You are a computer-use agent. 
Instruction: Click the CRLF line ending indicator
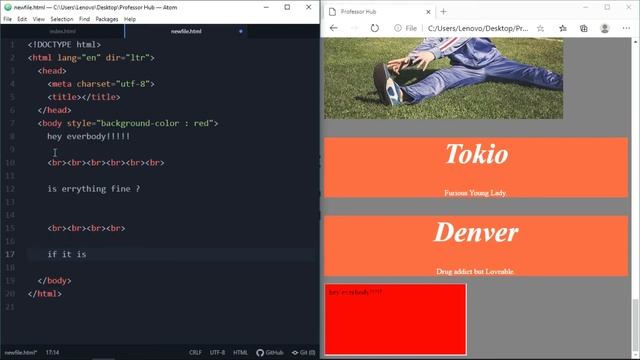pyautogui.click(x=195, y=352)
